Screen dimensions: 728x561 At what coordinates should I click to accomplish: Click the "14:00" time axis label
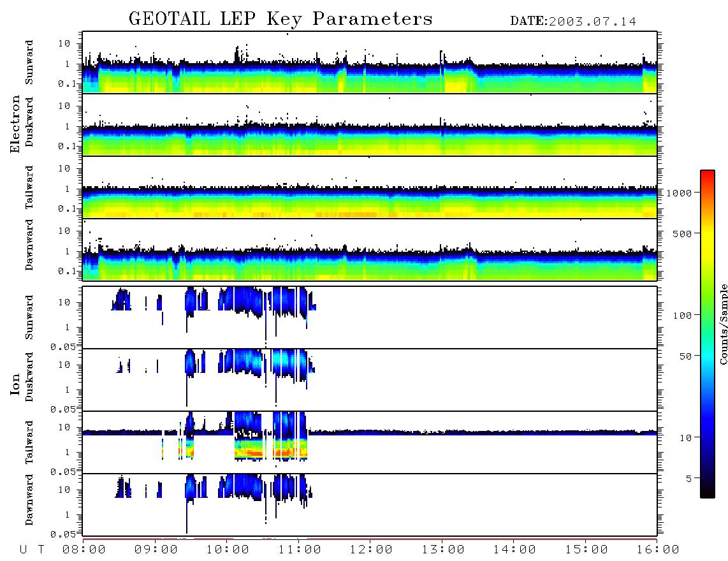click(514, 550)
